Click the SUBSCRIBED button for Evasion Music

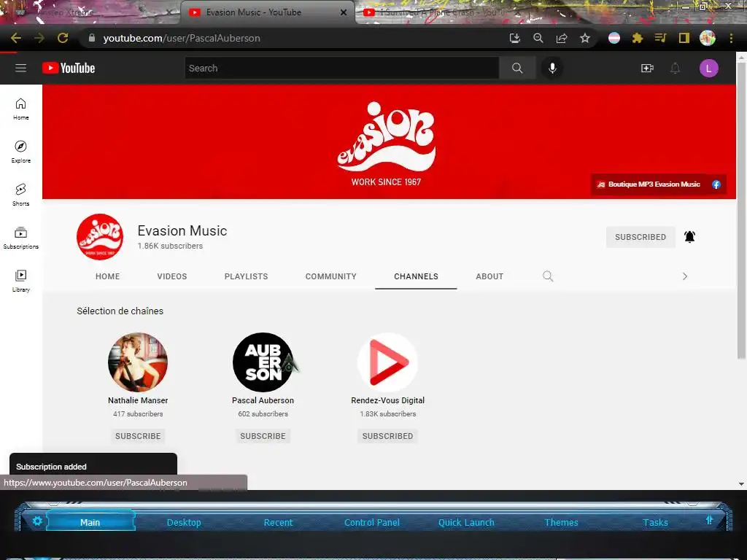click(x=640, y=237)
